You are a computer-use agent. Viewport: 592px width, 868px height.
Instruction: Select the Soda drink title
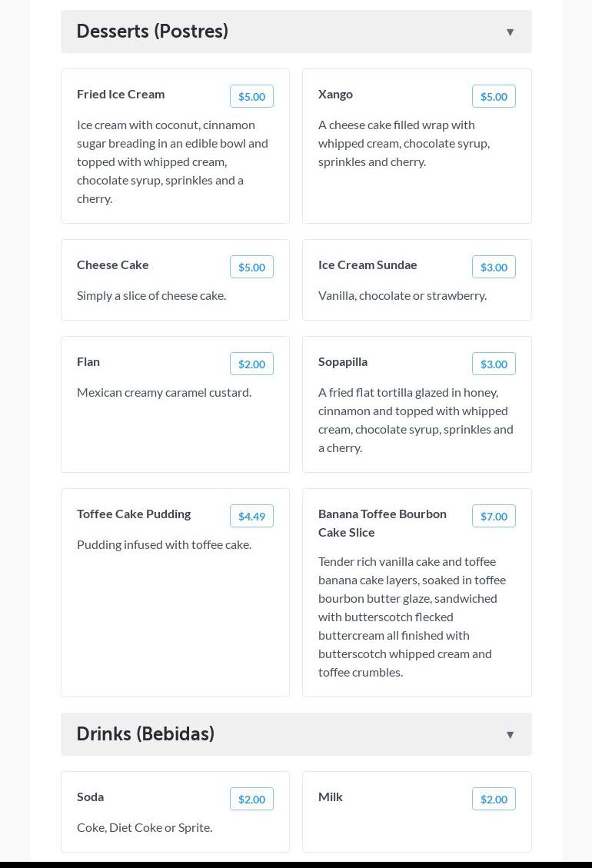[x=90, y=796]
